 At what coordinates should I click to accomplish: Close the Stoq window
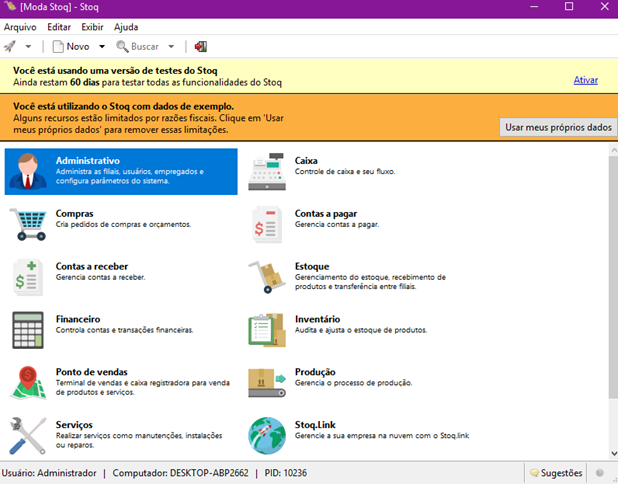(x=604, y=6)
